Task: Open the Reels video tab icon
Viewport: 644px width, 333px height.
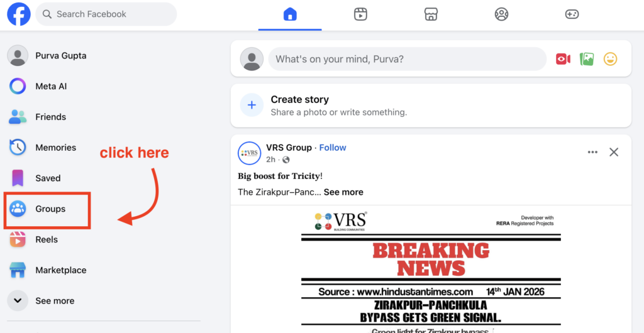Action: click(360, 14)
